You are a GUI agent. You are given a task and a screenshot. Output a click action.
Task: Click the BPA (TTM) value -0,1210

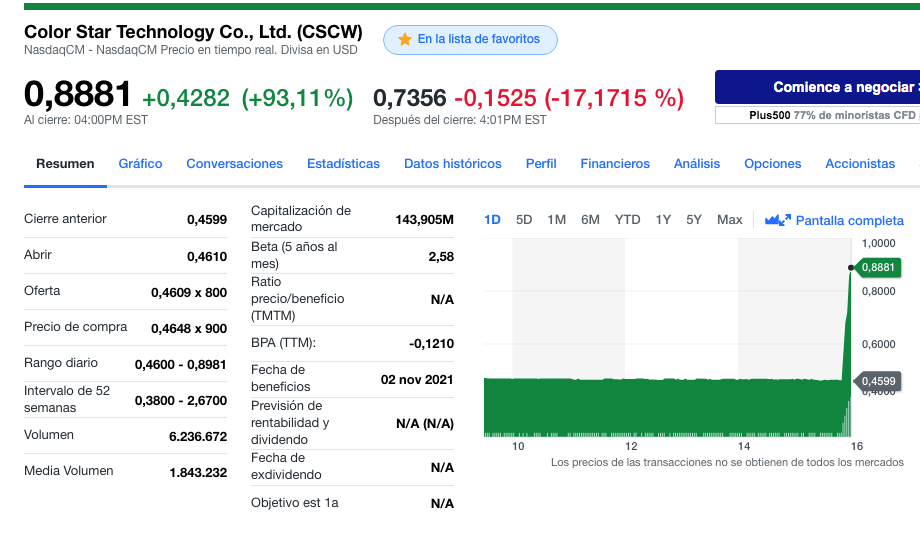(431, 344)
